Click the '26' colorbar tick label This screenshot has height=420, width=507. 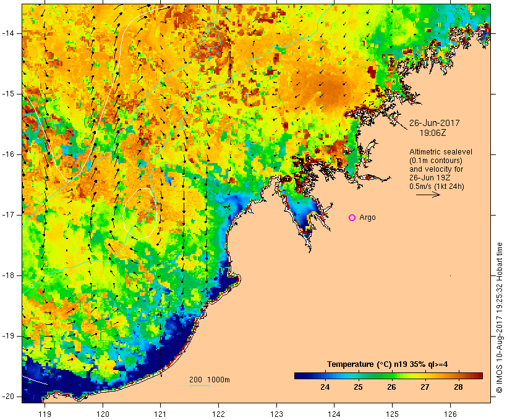(391, 387)
